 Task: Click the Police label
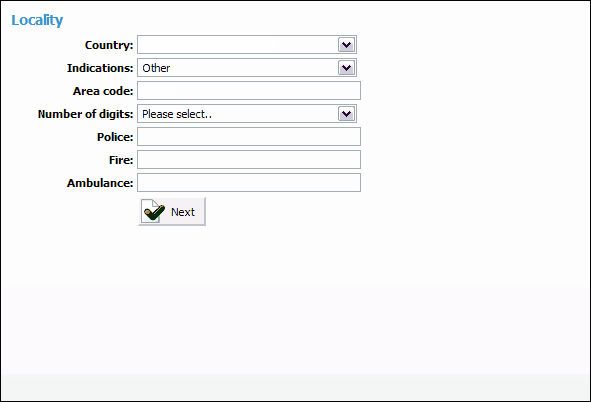(x=115, y=137)
